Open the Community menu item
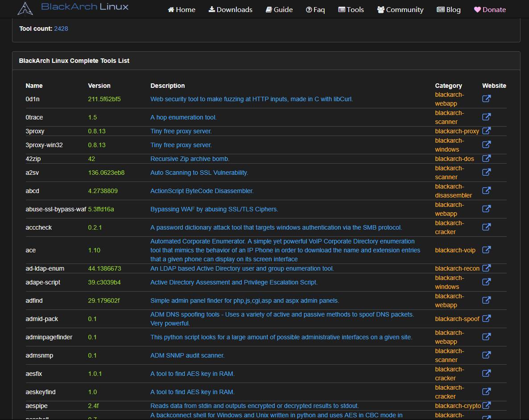 click(x=400, y=9)
